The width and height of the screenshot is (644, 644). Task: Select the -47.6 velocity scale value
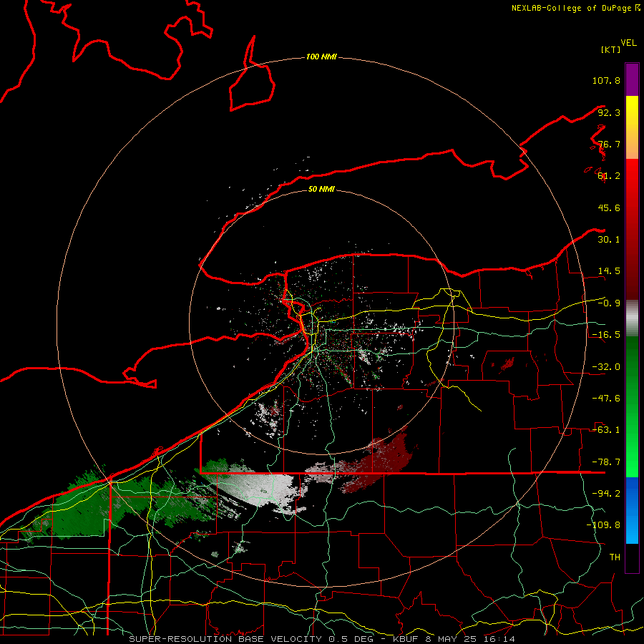[606, 399]
